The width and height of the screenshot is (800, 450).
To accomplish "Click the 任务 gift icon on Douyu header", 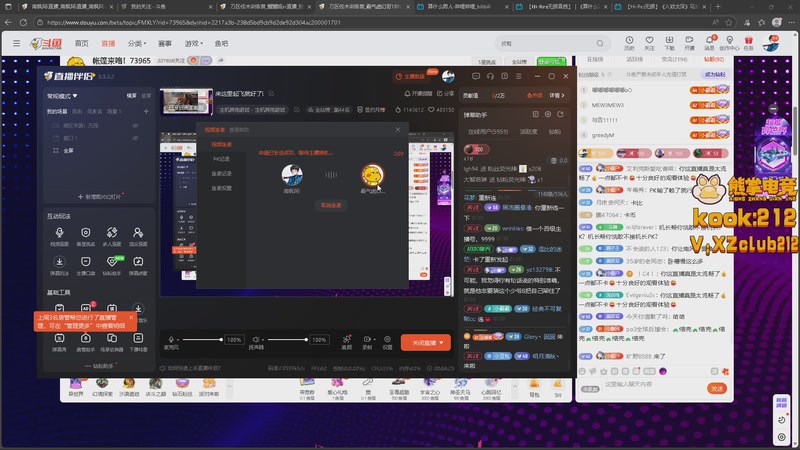I will click(748, 40).
